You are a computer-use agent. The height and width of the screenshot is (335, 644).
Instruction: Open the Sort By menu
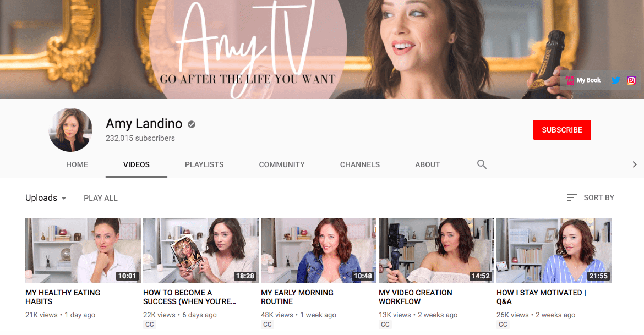(591, 197)
